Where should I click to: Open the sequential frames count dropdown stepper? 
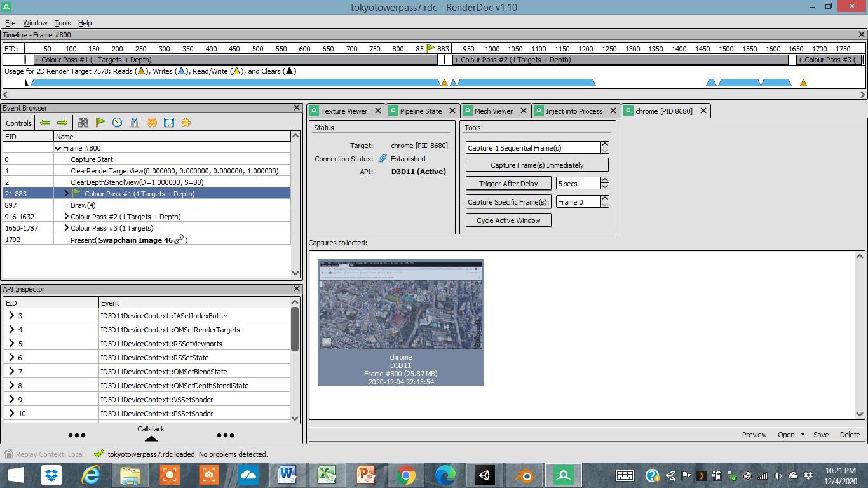pos(604,147)
